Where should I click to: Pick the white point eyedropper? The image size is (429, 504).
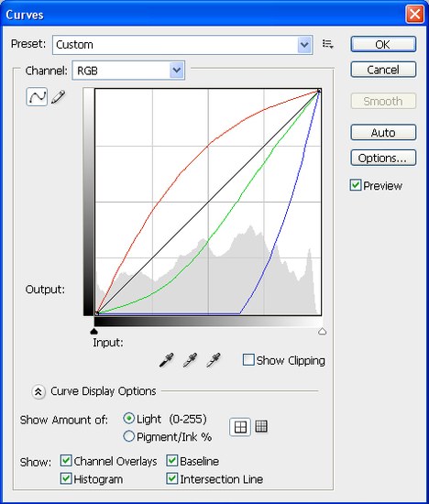(x=214, y=360)
